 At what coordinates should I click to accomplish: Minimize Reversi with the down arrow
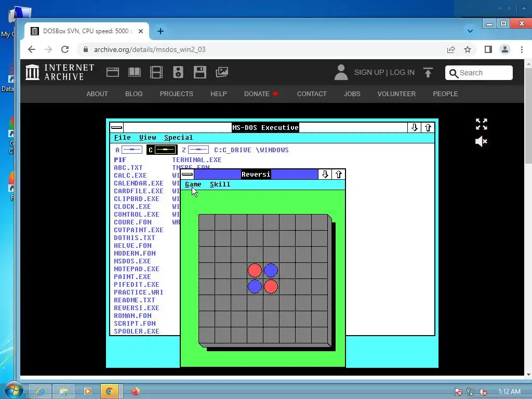point(325,175)
